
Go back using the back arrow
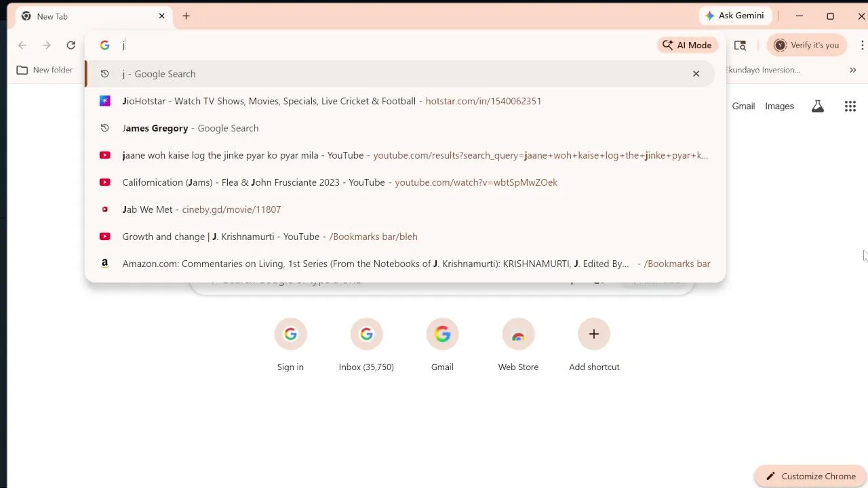pos(22,45)
